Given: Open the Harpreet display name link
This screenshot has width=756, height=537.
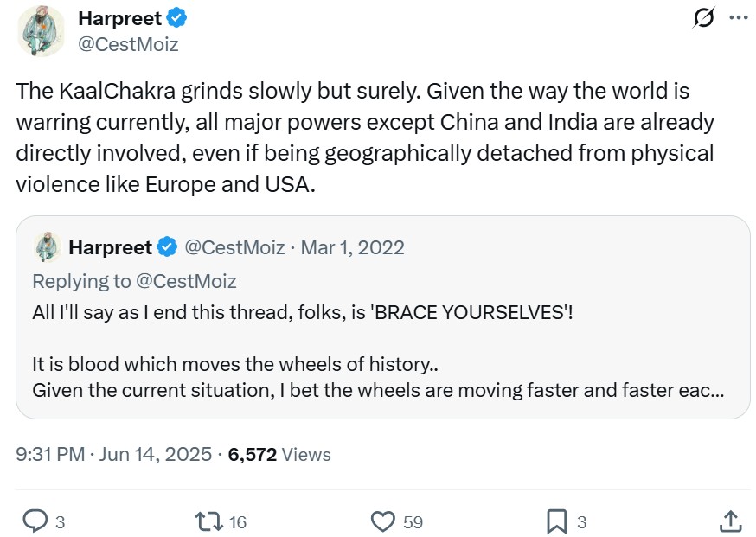Looking at the screenshot, I should (119, 18).
